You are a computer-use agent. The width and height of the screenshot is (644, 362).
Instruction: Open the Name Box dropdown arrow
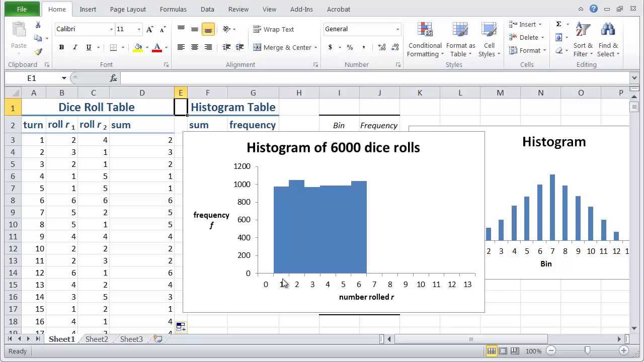click(x=64, y=78)
